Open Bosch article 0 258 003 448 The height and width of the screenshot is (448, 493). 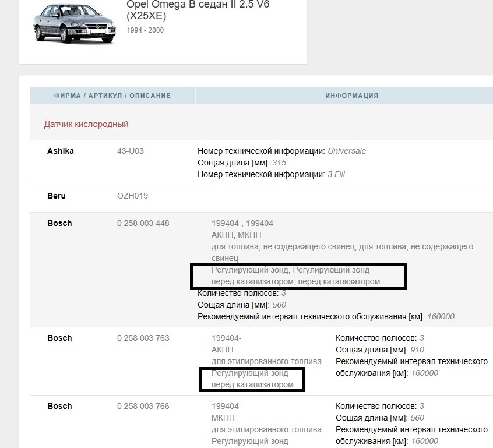[143, 223]
